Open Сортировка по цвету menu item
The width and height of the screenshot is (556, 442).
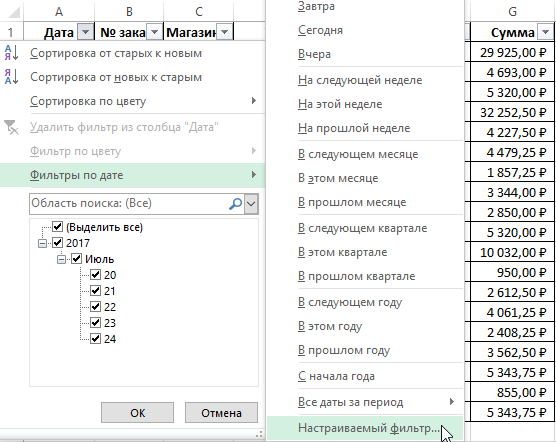click(x=133, y=101)
